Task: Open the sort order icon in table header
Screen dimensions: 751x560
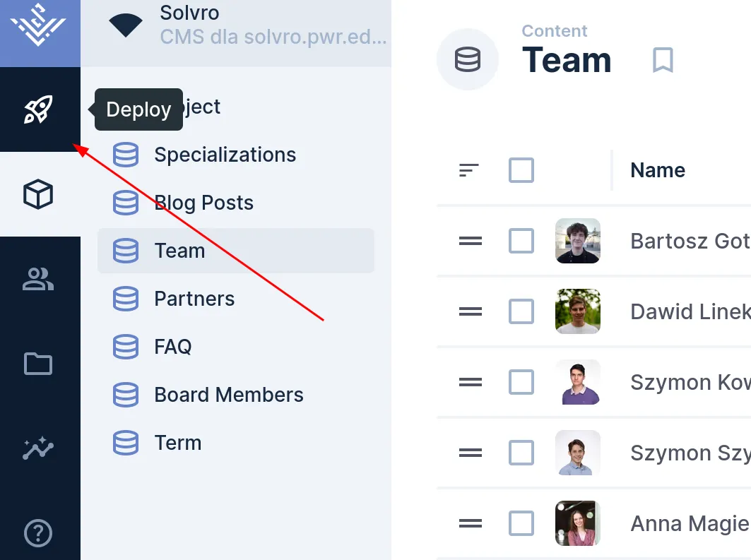Action: (469, 170)
